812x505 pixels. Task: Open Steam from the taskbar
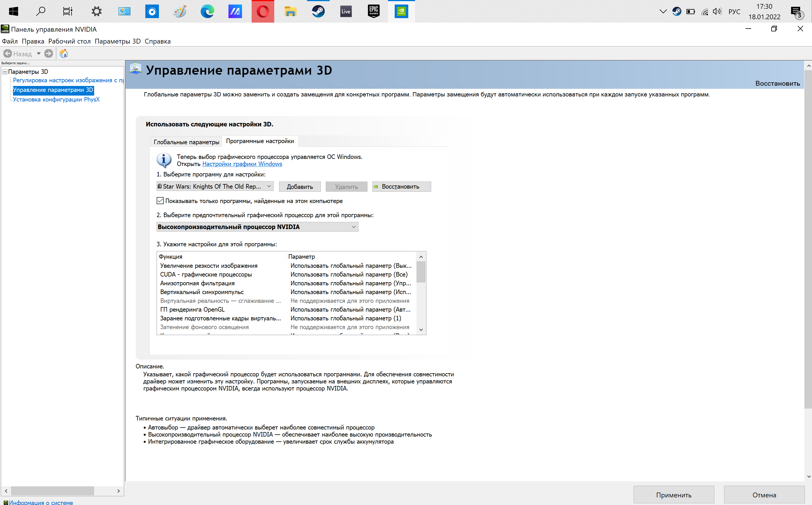[x=318, y=11]
